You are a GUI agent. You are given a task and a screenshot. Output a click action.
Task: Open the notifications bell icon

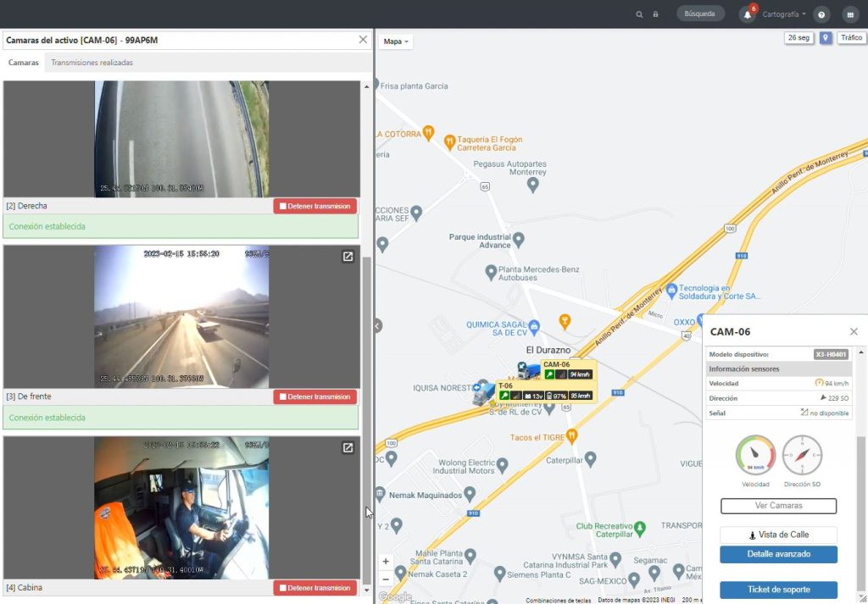coord(747,14)
